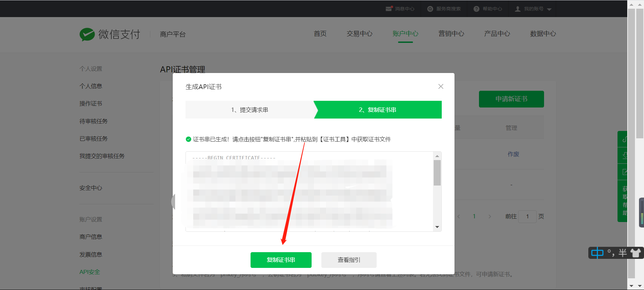Click inside the certificate string text area

309,192
